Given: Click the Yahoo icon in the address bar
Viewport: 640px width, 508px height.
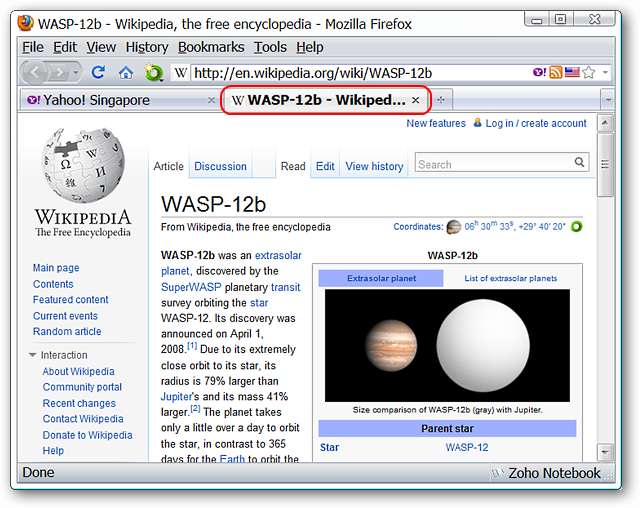Looking at the screenshot, I should [540, 72].
